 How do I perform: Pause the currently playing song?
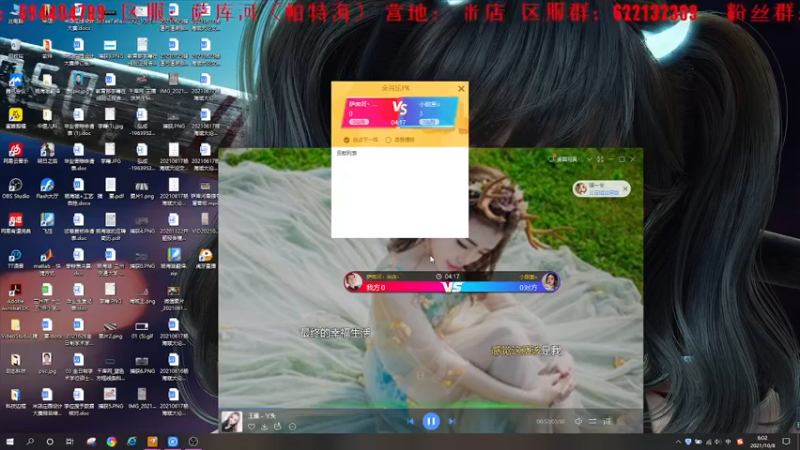pos(431,421)
